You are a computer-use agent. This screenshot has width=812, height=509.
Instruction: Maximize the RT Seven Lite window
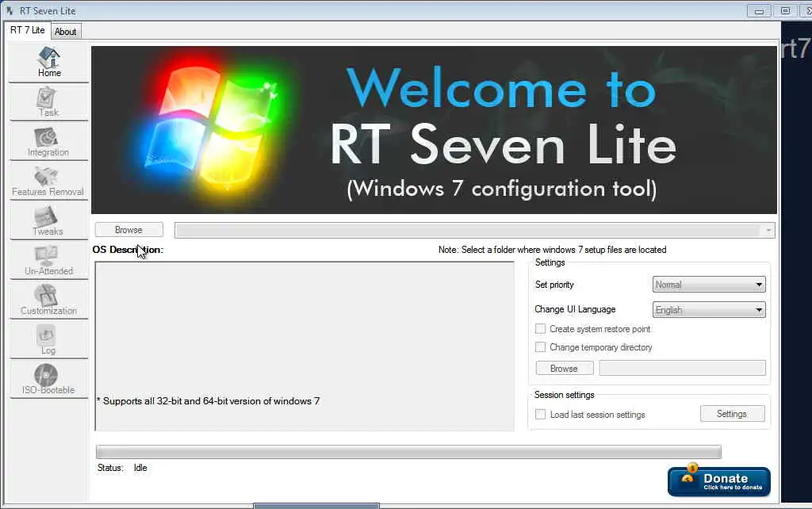(786, 10)
